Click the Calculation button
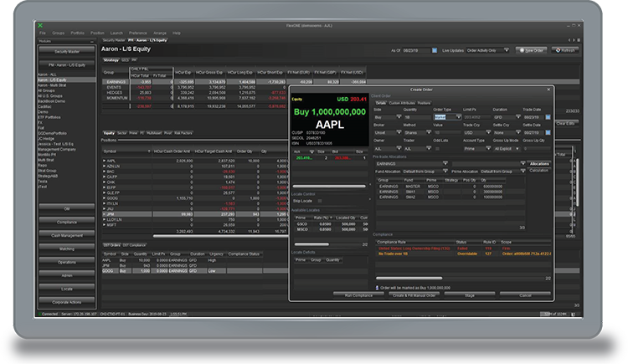 click(538, 171)
